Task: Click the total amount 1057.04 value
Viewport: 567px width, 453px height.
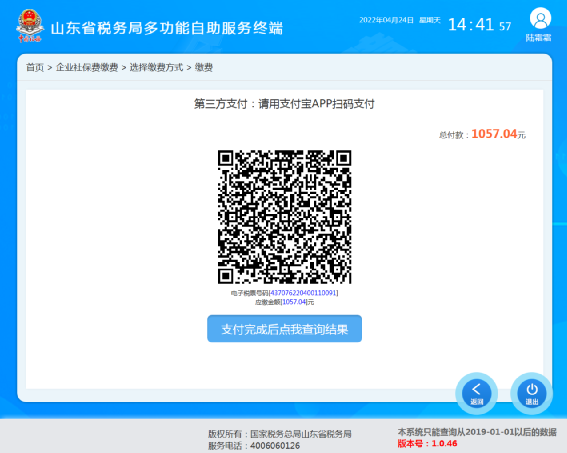Action: pyautogui.click(x=494, y=134)
